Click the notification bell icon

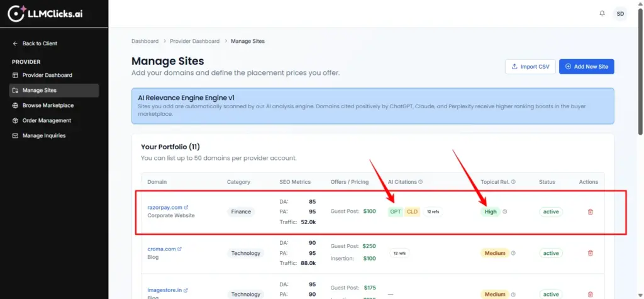[602, 13]
